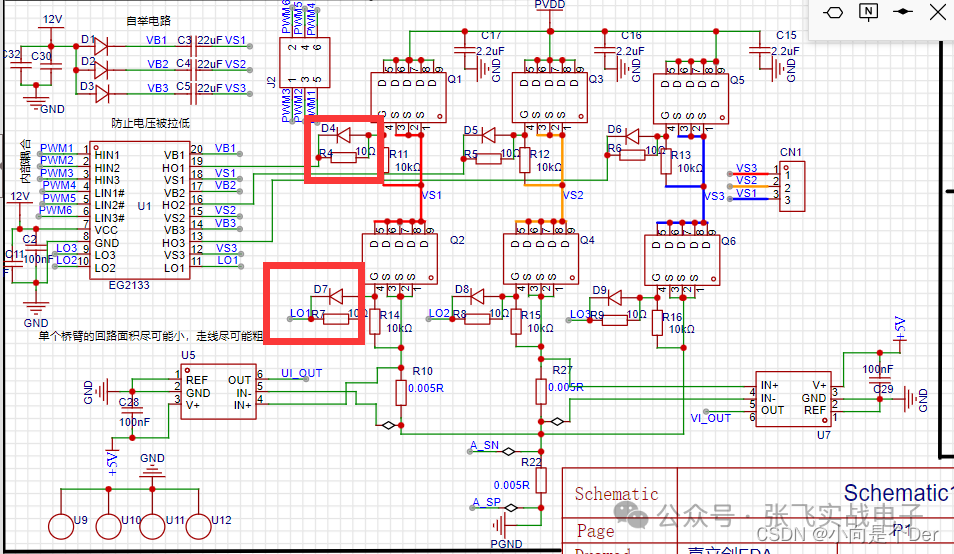Select the Net Label "N" tool

pyautogui.click(x=868, y=12)
